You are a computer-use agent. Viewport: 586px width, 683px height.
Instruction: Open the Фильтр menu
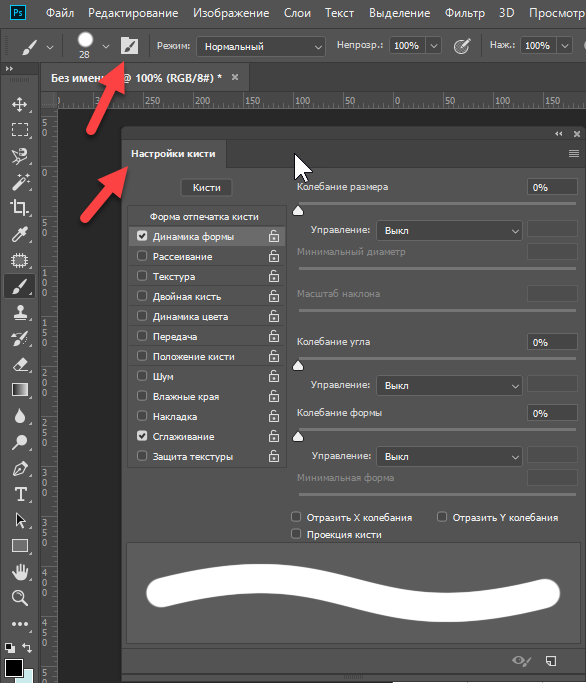click(464, 13)
